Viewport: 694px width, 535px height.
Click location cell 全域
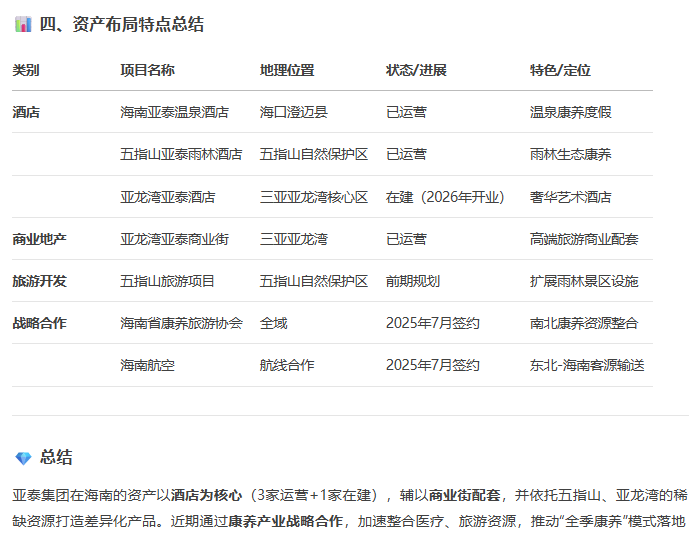tap(274, 323)
